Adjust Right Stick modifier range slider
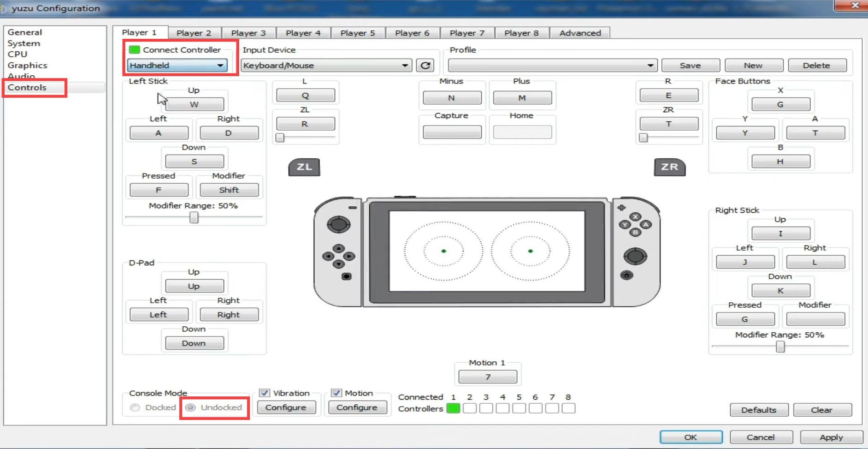 780,346
